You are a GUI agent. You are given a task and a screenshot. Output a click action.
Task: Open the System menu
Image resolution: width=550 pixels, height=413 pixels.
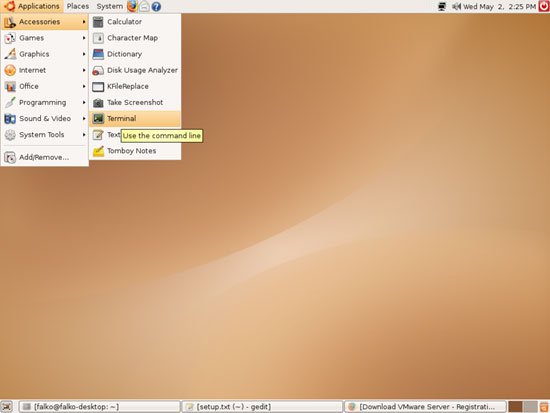point(109,6)
